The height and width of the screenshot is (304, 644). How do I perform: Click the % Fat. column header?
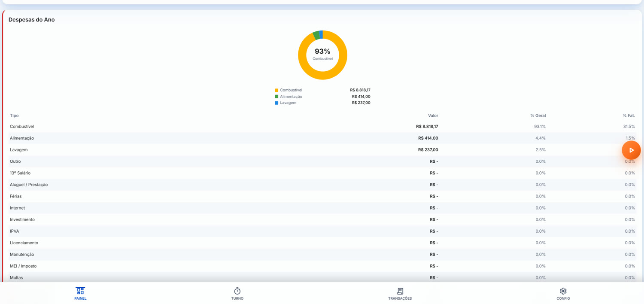pyautogui.click(x=629, y=116)
